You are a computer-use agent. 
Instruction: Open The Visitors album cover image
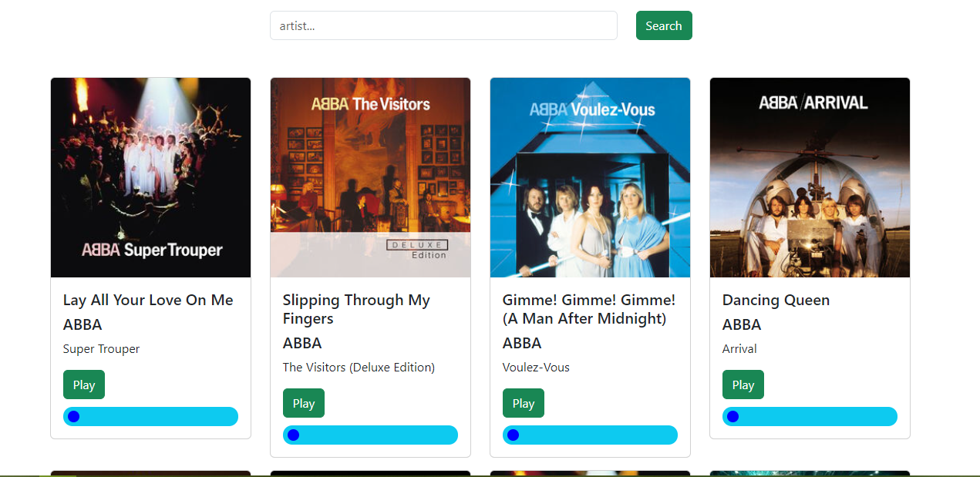(x=370, y=177)
